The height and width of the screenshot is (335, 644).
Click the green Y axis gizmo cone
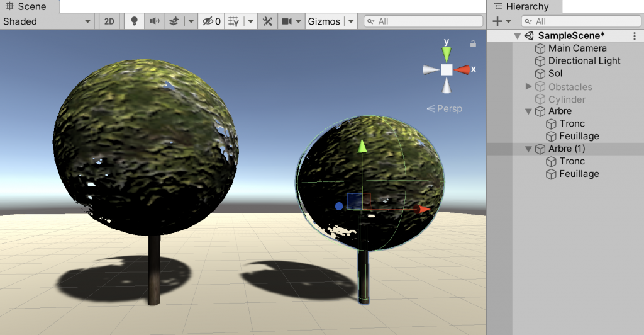(x=447, y=51)
